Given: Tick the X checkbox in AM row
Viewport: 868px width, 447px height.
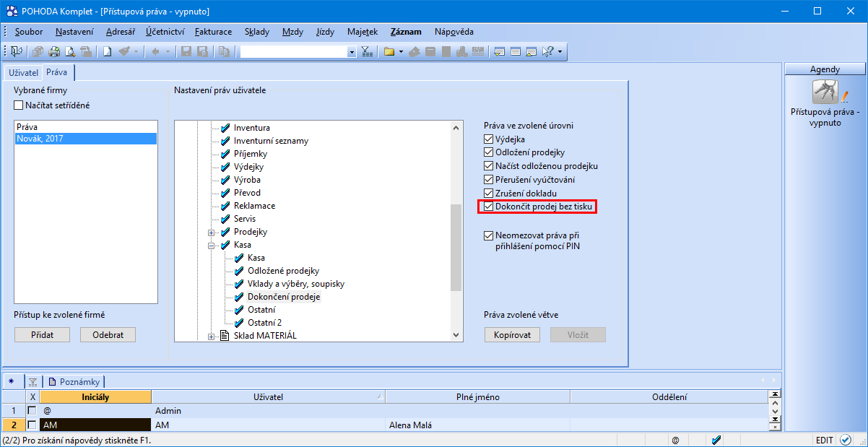Looking at the screenshot, I should point(31,425).
